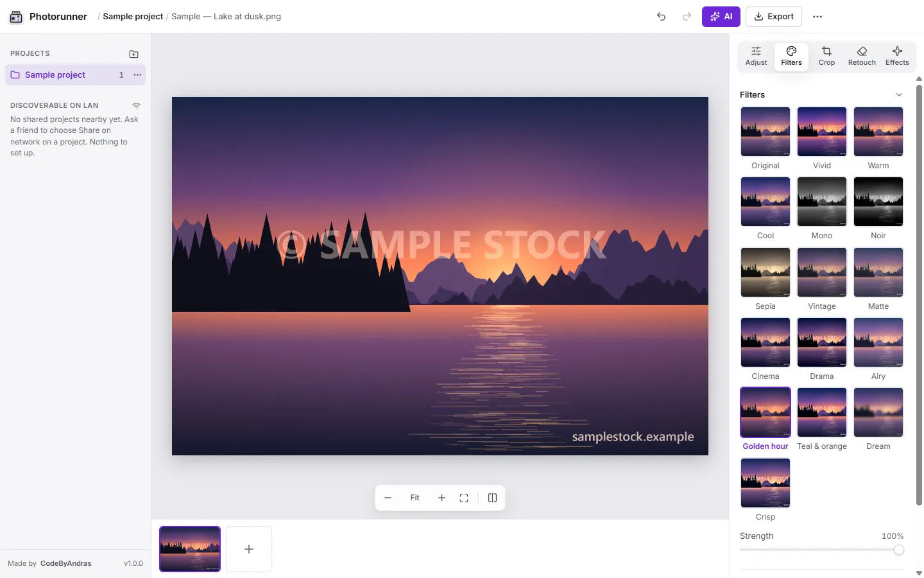Viewport: 924px width, 578px height.
Task: Apply the Matte filter
Action: click(878, 279)
